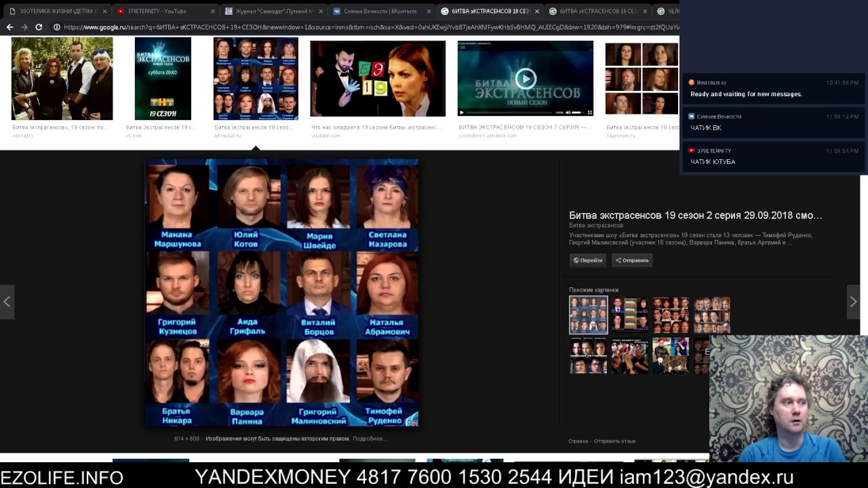Switch to the Журнал Самиздат tab
This screenshot has height=488, width=868.
coord(270,11)
